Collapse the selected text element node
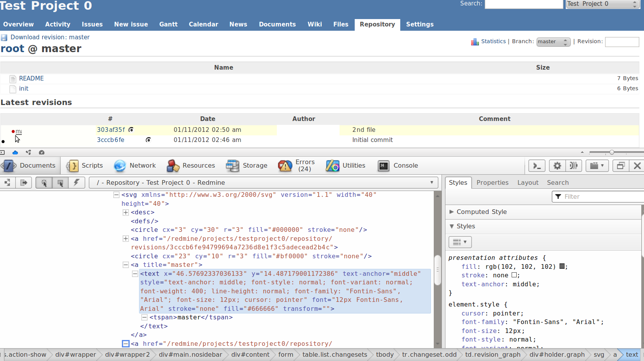This screenshot has width=644, height=361. click(x=135, y=274)
